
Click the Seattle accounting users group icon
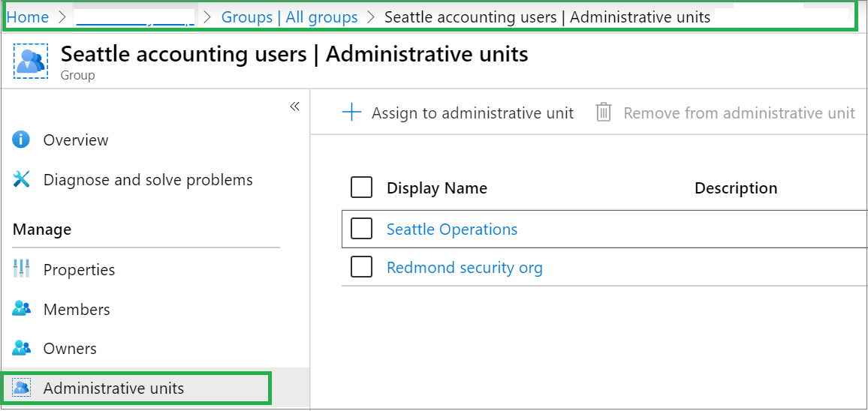pos(31,61)
